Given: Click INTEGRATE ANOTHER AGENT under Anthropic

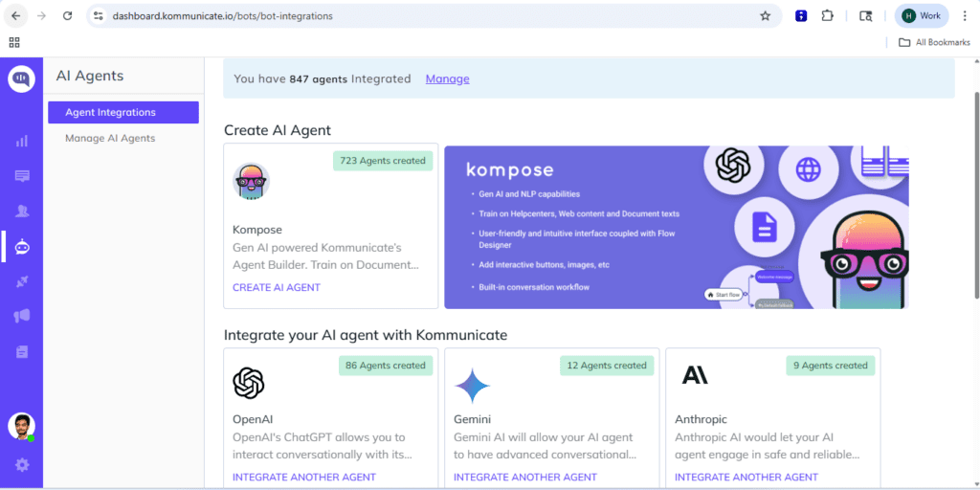Looking at the screenshot, I should point(746,477).
